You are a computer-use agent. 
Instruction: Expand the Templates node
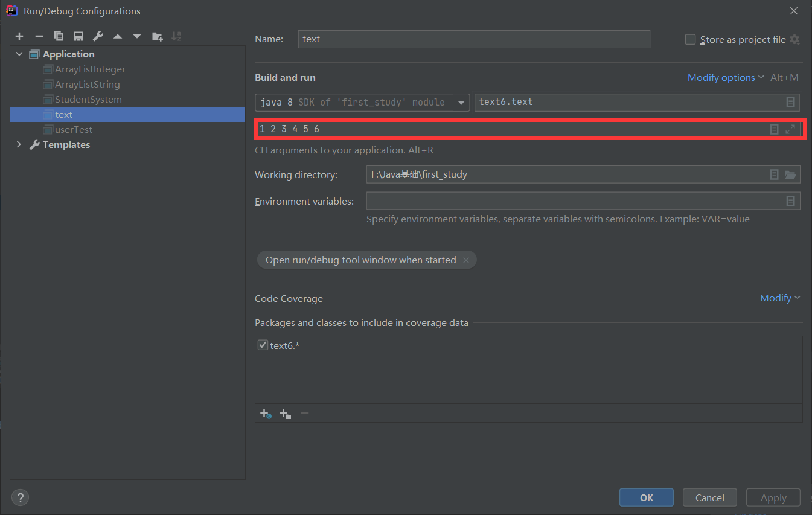pyautogui.click(x=19, y=144)
